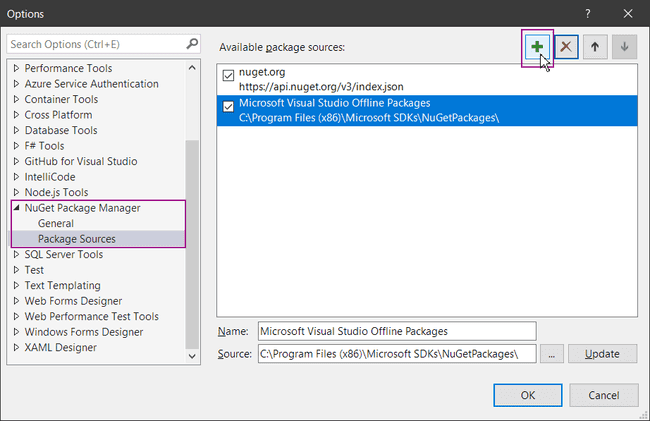Expand the Container Tools node

(16, 100)
